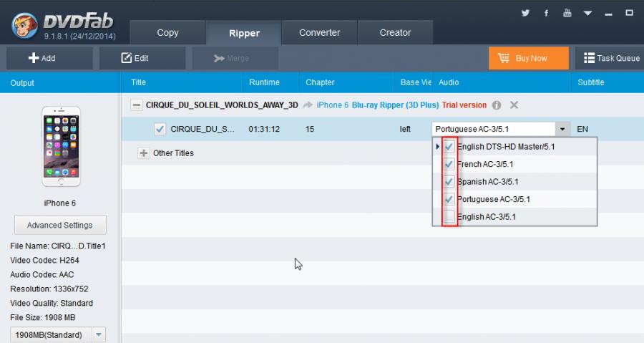Collapse the CIRQUE_DU_SOLEIL_WORLDS_AWAY_3D source
This screenshot has width=644, height=343.
point(136,105)
